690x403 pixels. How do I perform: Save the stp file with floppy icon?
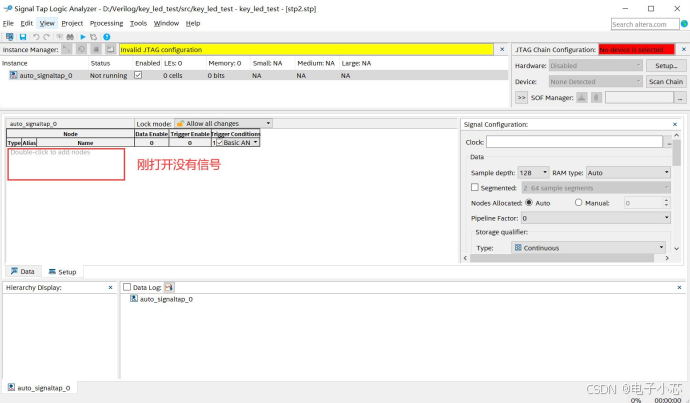click(x=23, y=37)
